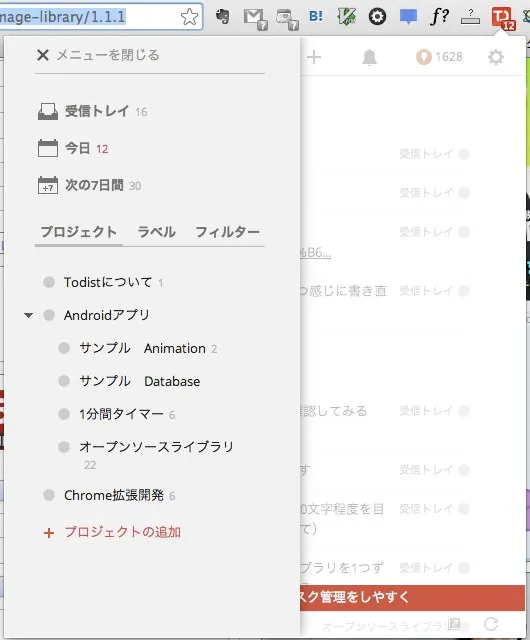Viewport: 530px width, 640px height.
Task: Click the mail extension icon
Action: point(255,19)
